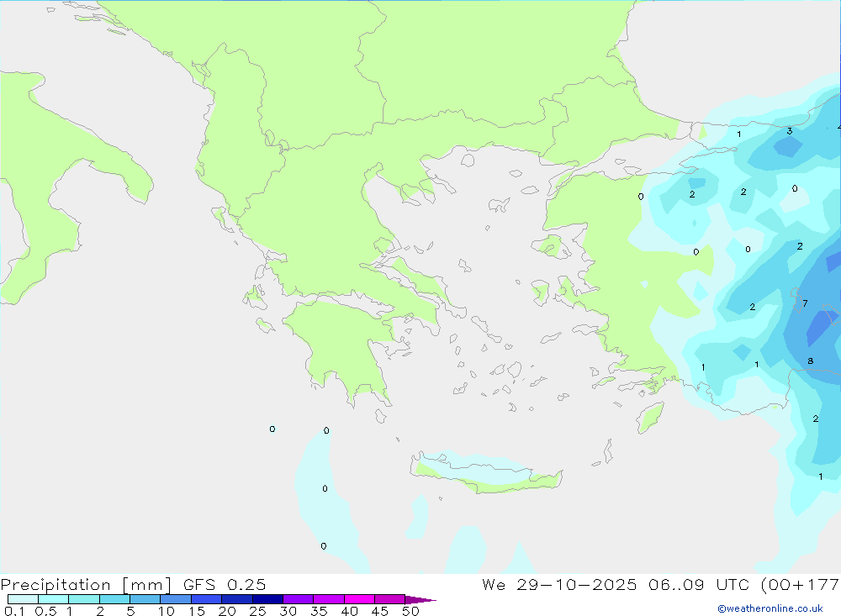Click the legend label '5'
Image resolution: width=841 pixels, height=616 pixels.
(130, 611)
